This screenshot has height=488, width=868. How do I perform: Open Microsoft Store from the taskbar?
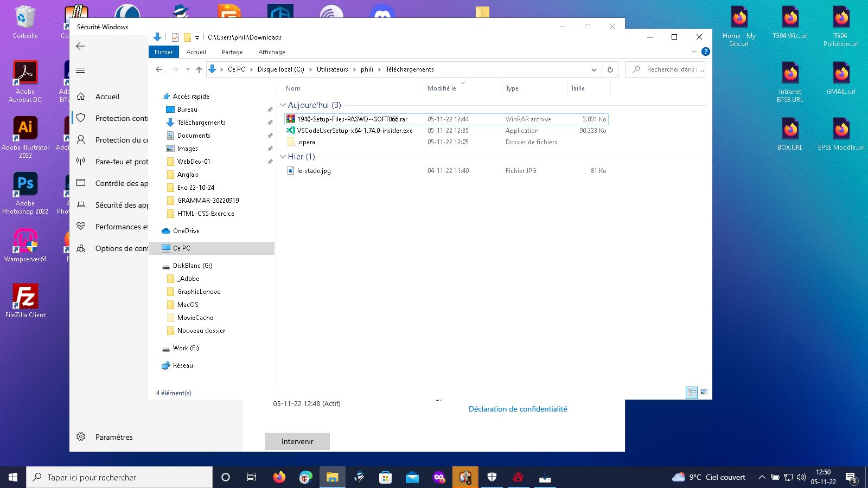click(x=386, y=477)
